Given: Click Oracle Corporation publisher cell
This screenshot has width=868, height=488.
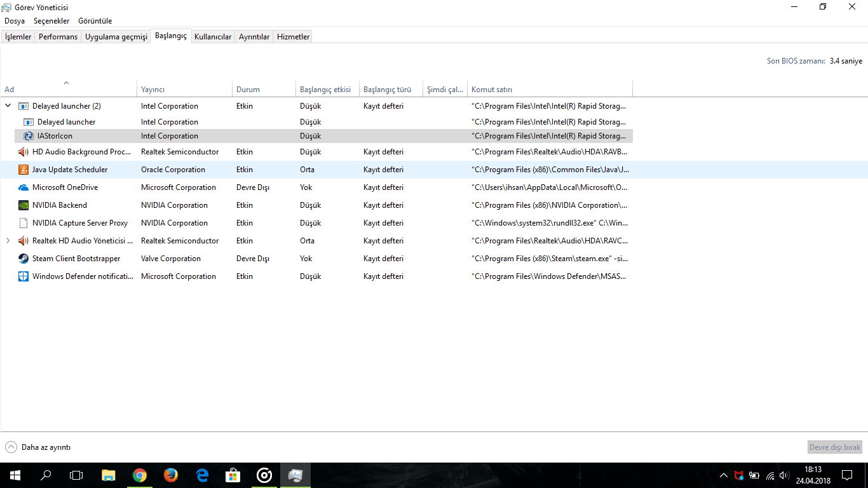Looking at the screenshot, I should [173, 170].
